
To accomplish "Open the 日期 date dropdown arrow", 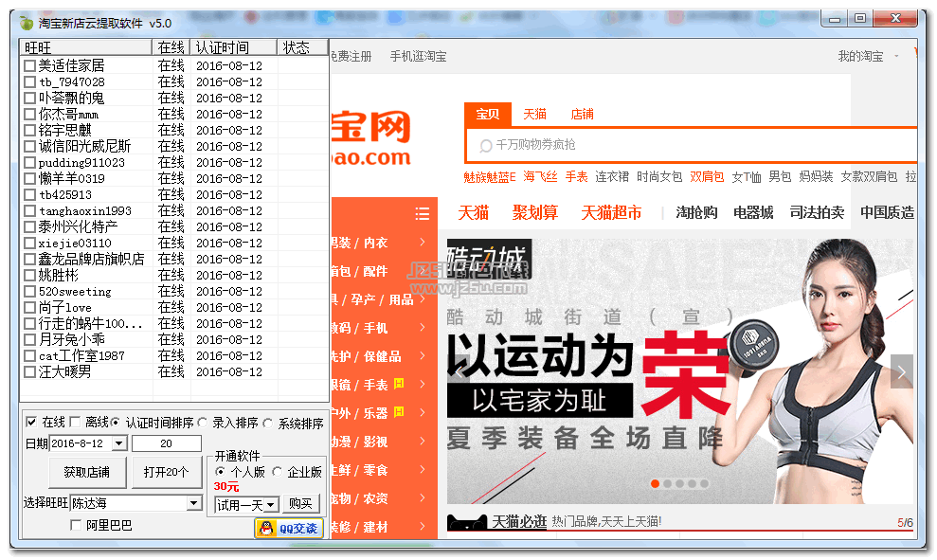I will [x=119, y=443].
